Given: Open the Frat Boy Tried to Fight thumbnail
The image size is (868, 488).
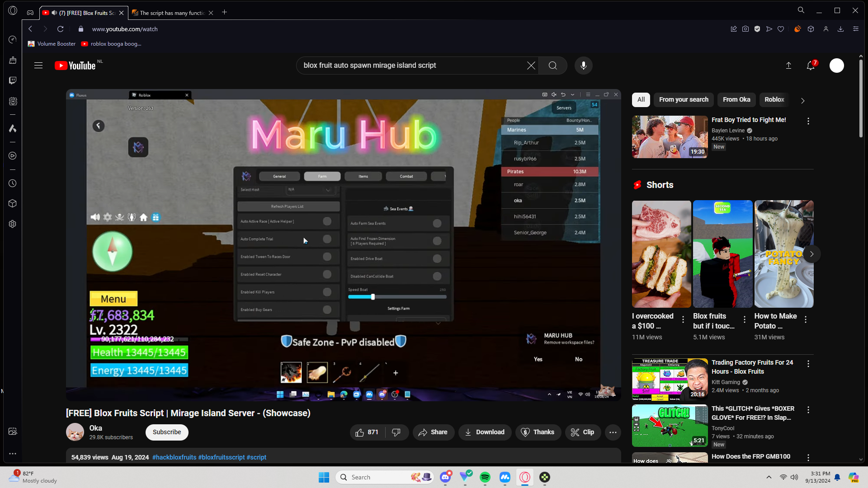Looking at the screenshot, I should coord(670,136).
